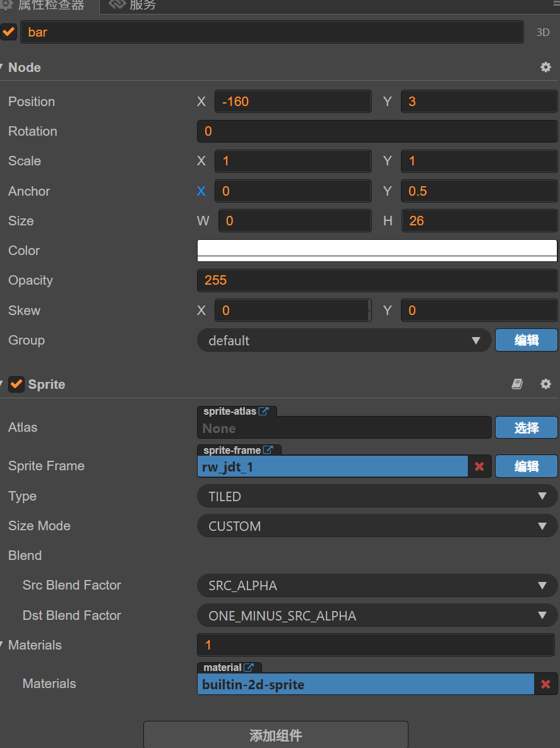Expand the Src Blend Factor dropdown

click(x=377, y=586)
